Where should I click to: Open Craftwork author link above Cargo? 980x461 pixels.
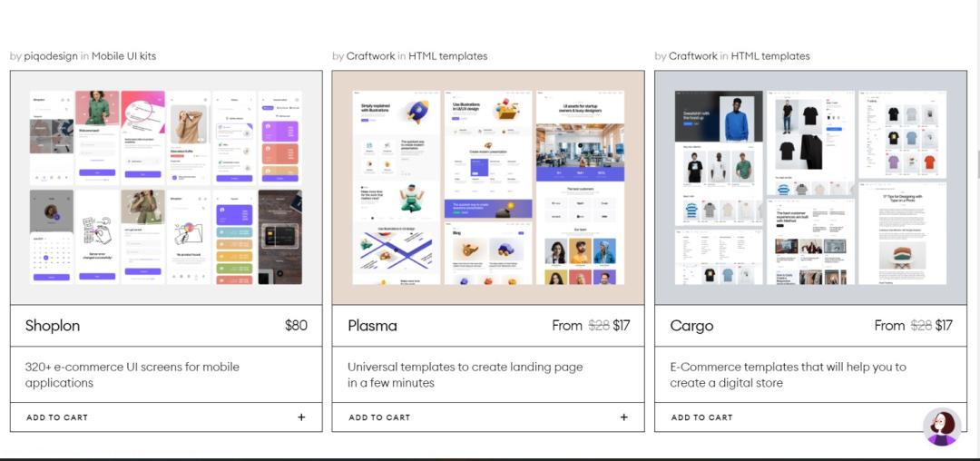[x=693, y=56]
